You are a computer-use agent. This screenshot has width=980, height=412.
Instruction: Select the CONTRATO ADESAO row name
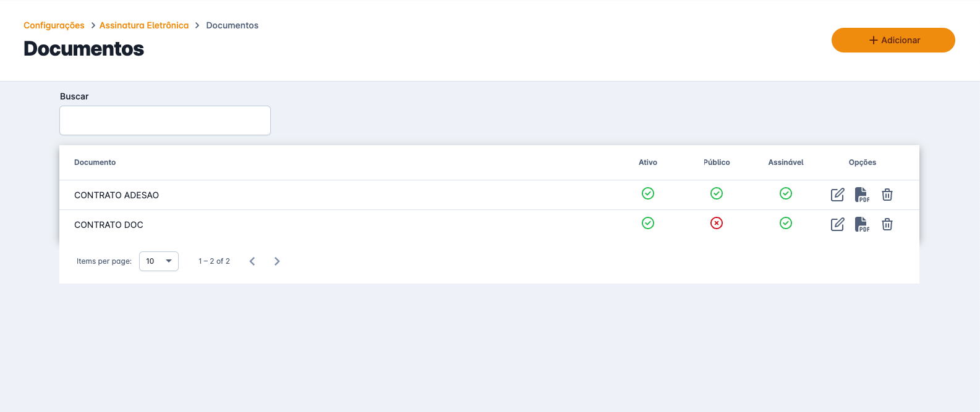[x=116, y=195]
